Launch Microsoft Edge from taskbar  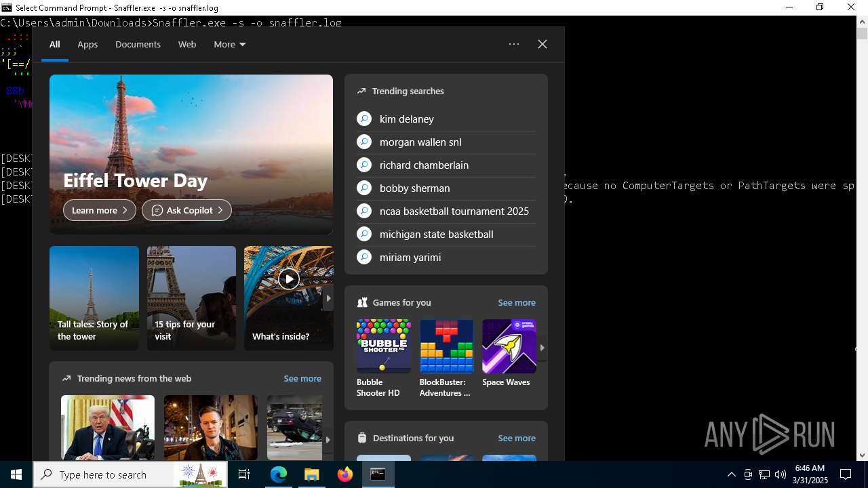tap(279, 474)
